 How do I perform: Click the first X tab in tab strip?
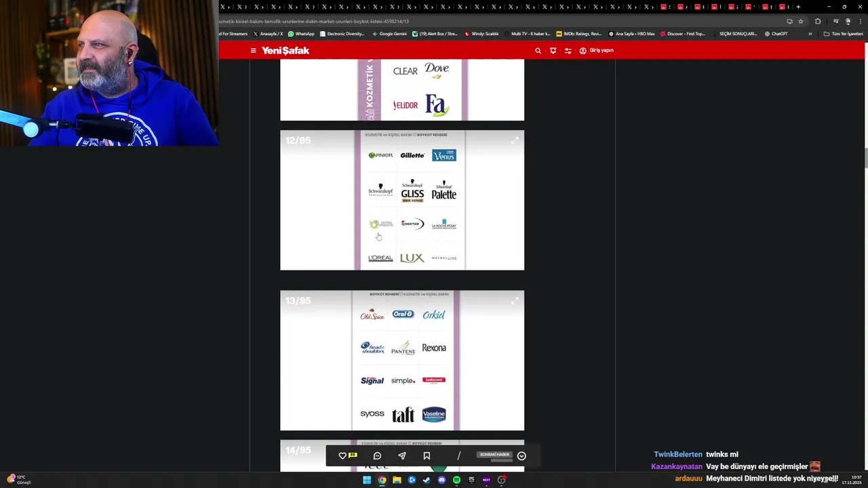tap(222, 7)
